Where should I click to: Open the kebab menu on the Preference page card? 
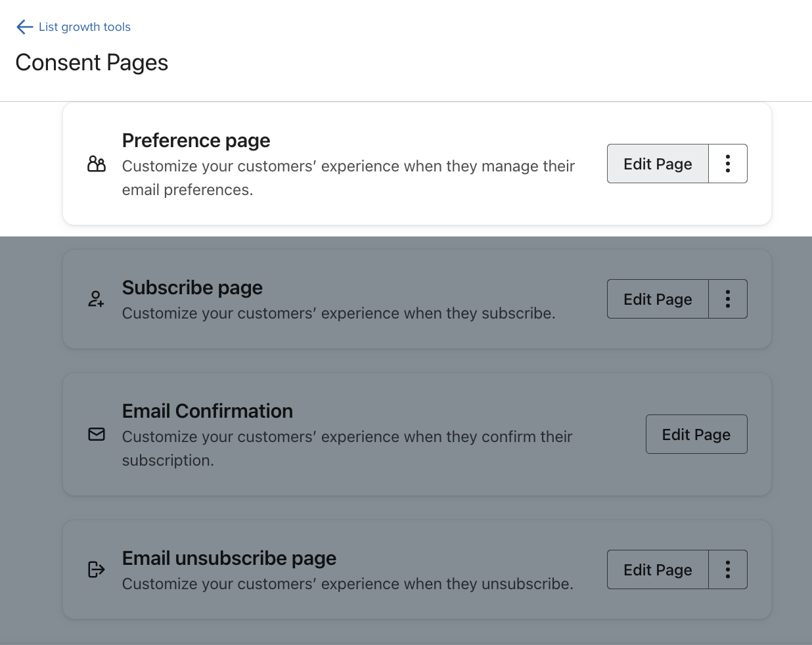(x=727, y=164)
